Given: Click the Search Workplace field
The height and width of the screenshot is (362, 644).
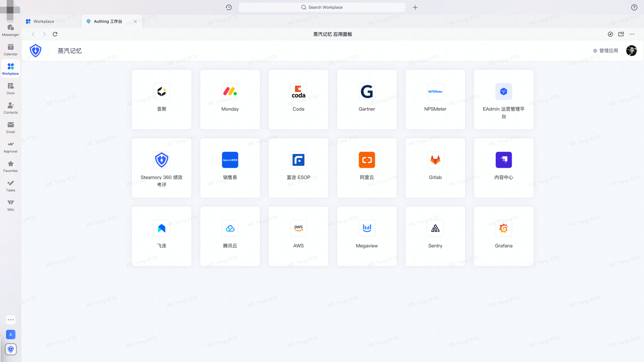Looking at the screenshot, I should click(322, 7).
